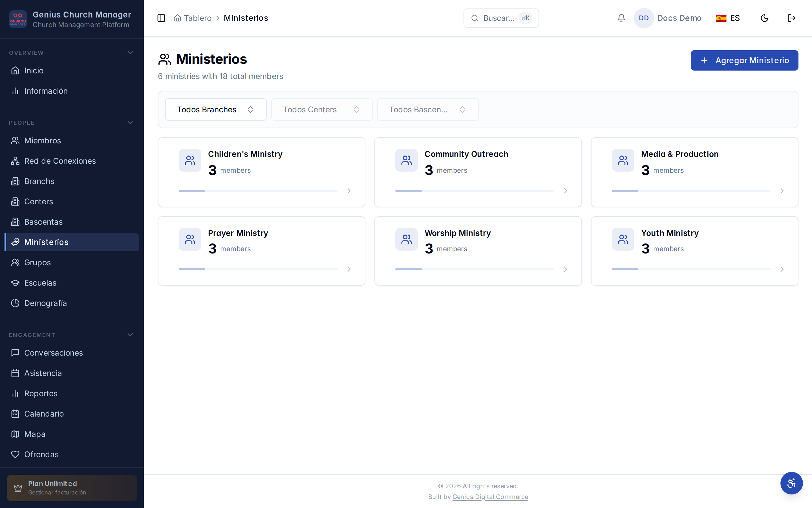Open Red de Conexiones

(x=71, y=161)
